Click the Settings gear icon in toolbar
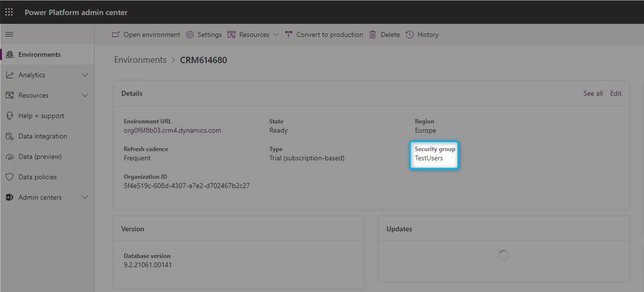The image size is (644, 292). [x=190, y=34]
